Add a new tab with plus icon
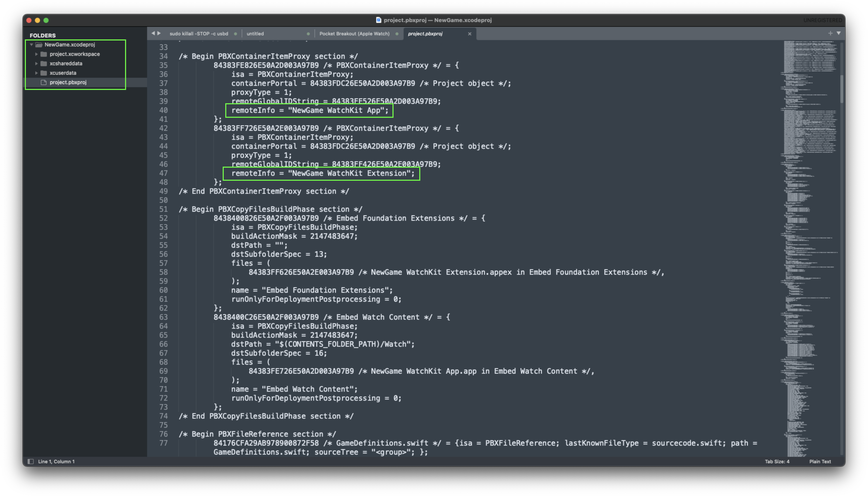The width and height of the screenshot is (868, 496). (x=830, y=33)
